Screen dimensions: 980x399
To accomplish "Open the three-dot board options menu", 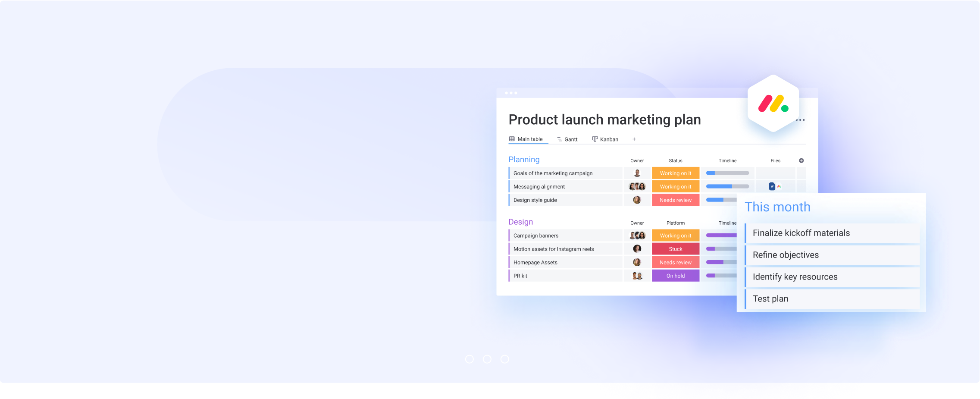I will [801, 120].
